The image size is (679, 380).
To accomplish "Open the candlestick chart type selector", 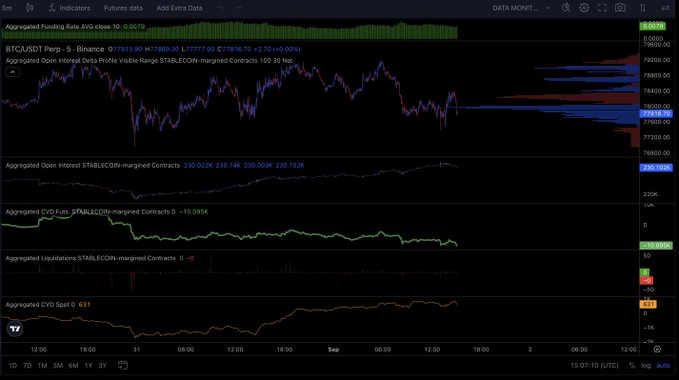I will (x=29, y=8).
